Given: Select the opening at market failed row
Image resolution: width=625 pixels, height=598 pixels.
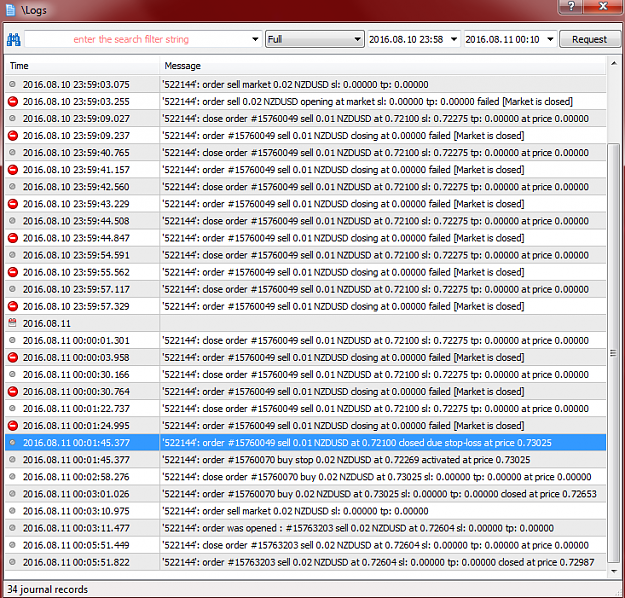Looking at the screenshot, I should (x=305, y=102).
